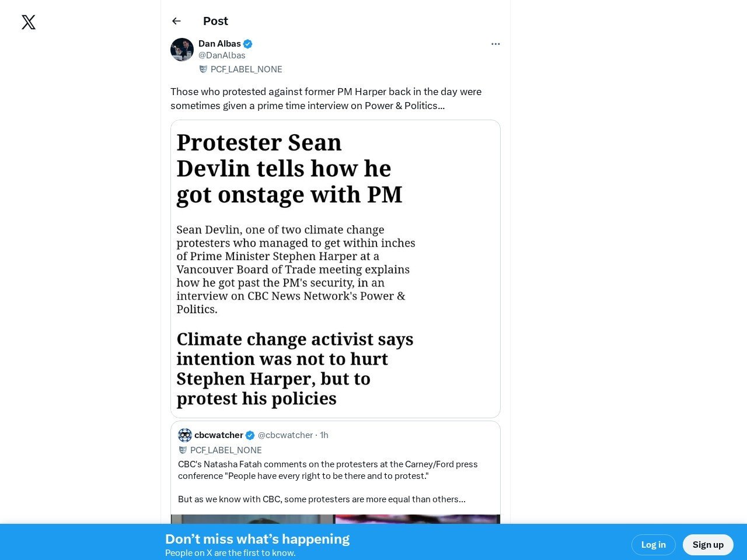Open the post's more options menu
The height and width of the screenshot is (560, 747).
(x=495, y=44)
